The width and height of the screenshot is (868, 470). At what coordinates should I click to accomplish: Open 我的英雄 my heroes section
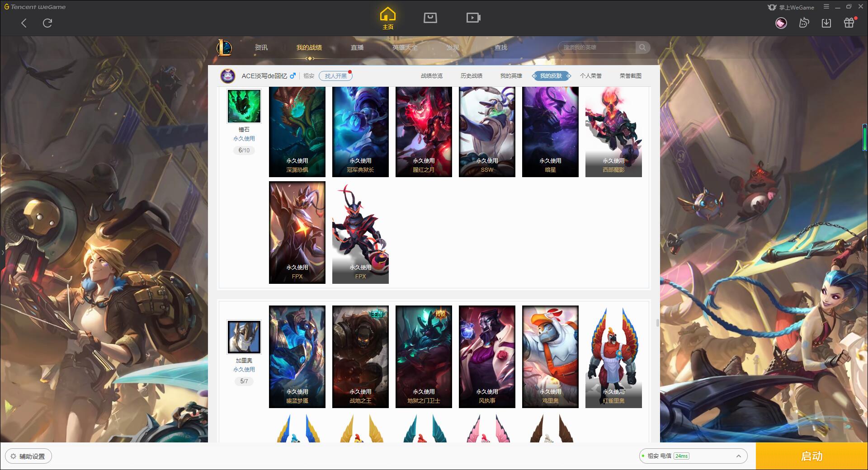511,76
